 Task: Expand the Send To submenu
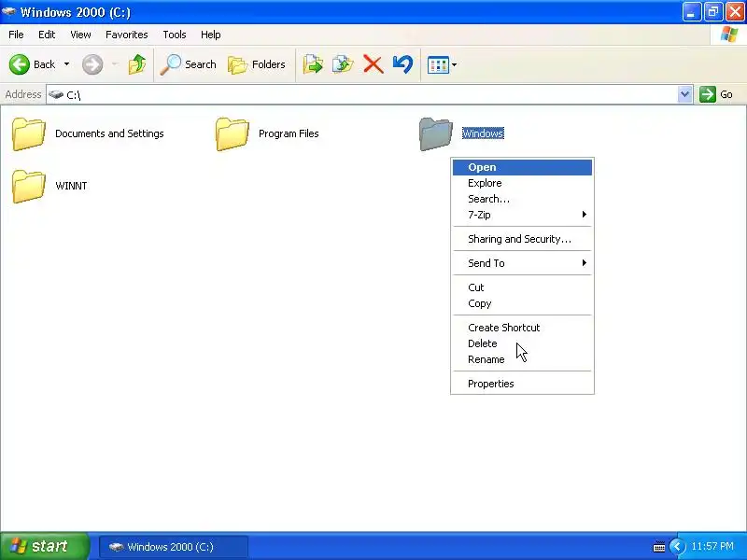coord(522,263)
